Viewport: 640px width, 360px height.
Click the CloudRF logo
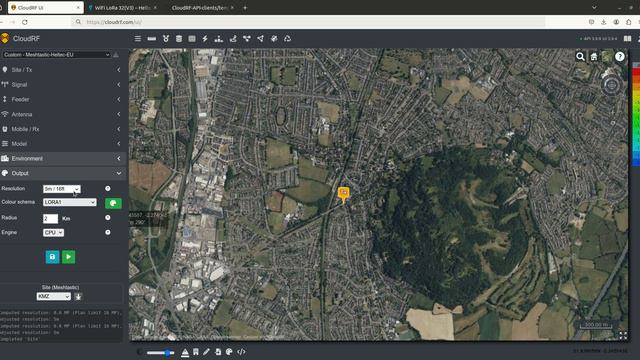(20, 39)
